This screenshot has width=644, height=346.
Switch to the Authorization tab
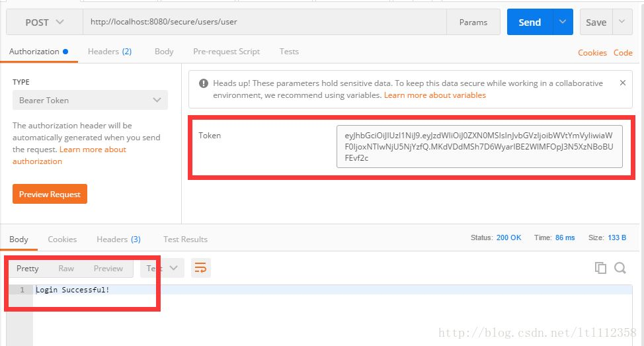coord(38,52)
